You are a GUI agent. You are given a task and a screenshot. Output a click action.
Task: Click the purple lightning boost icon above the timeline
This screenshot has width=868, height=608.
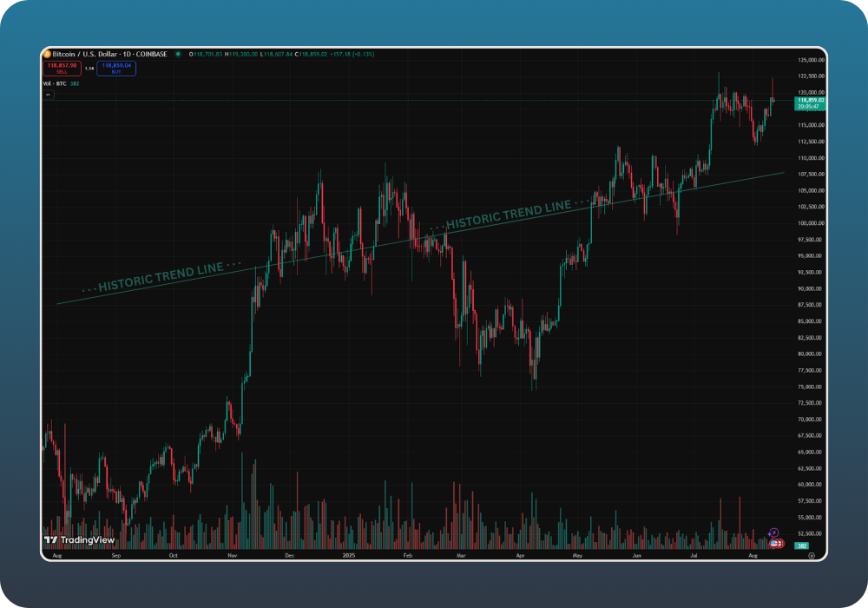774,532
